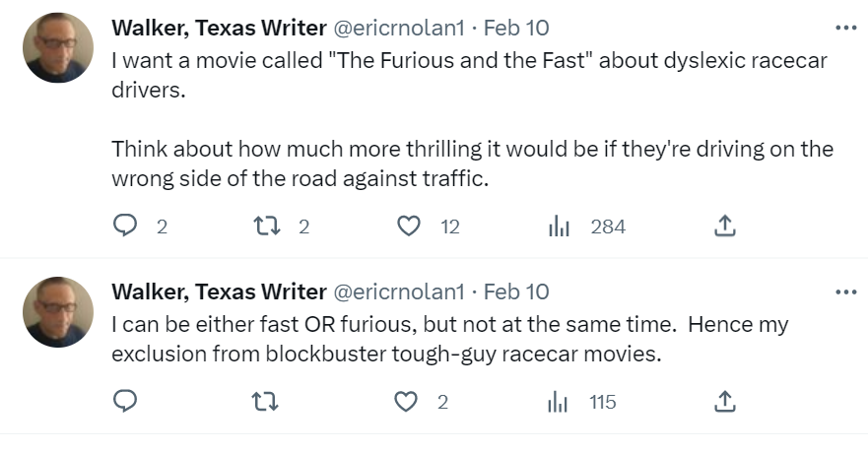The height and width of the screenshot is (453, 868).
Task: Visit @ericrnolan1 handle on second tweet
Action: (x=399, y=291)
